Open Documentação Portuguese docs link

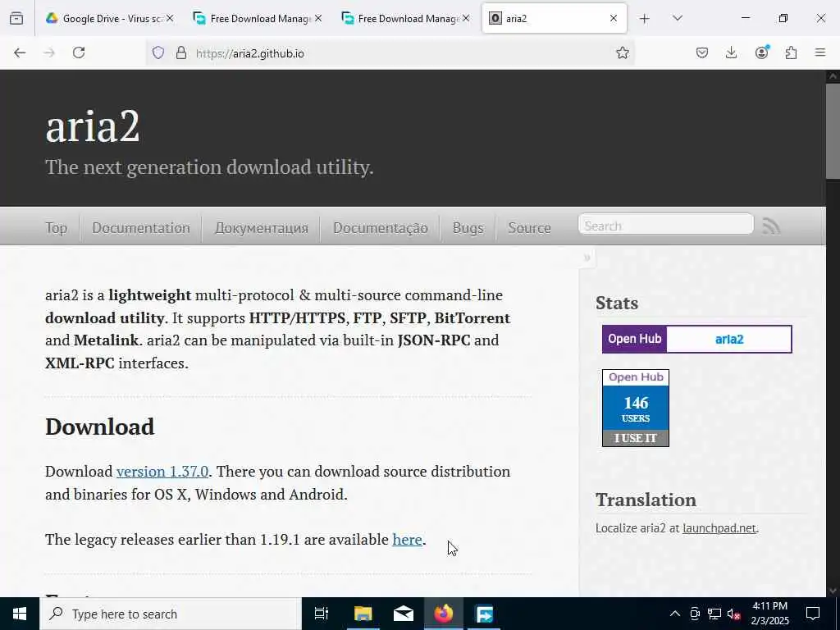click(381, 228)
